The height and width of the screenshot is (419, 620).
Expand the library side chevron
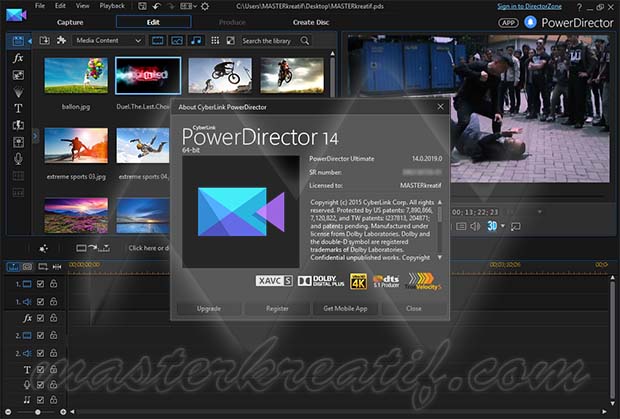[x=35, y=136]
